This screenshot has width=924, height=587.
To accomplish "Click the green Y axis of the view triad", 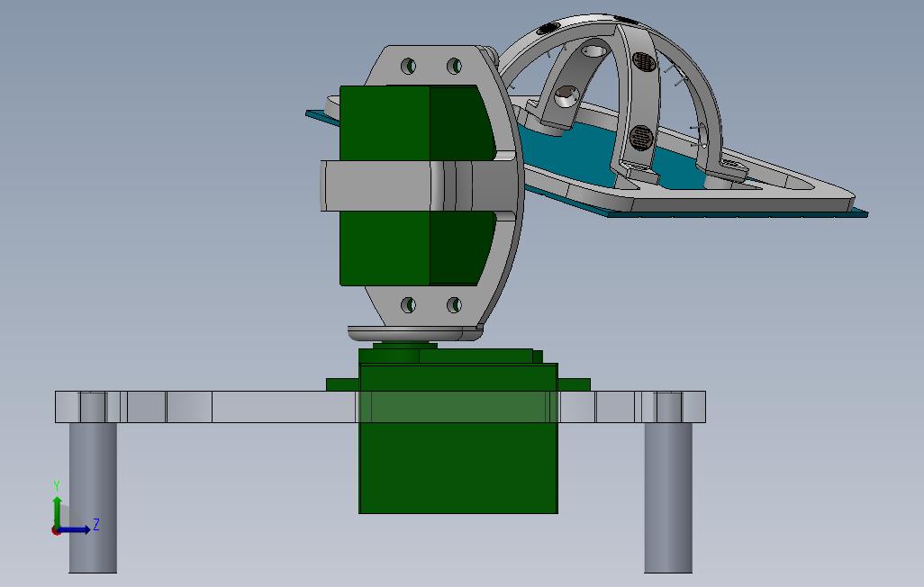I will click(57, 511).
